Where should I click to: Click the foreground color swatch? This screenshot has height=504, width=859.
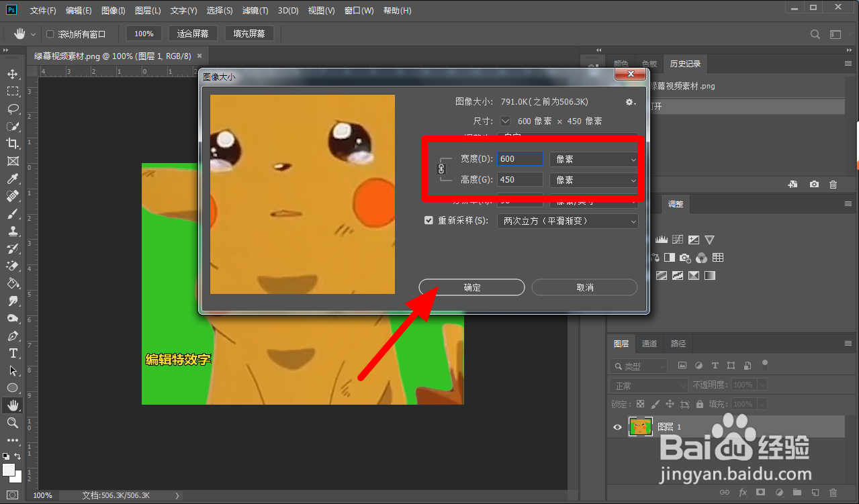pyautogui.click(x=9, y=470)
